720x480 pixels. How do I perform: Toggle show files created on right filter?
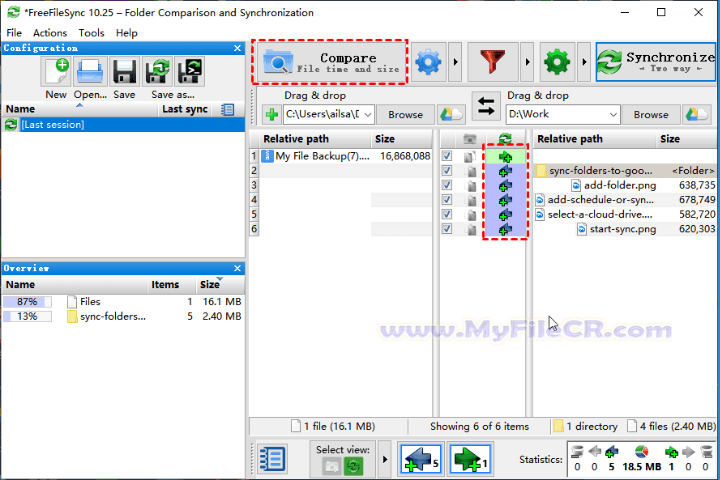[470, 459]
